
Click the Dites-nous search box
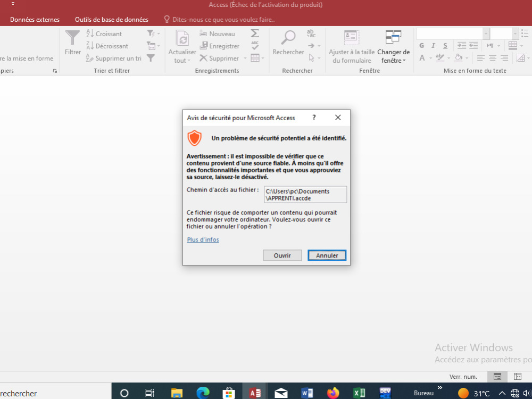coord(219,20)
